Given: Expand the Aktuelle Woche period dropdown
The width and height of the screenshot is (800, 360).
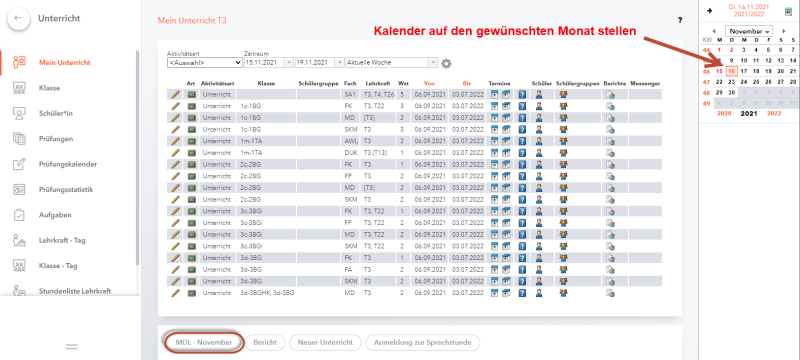Looking at the screenshot, I should pos(433,62).
